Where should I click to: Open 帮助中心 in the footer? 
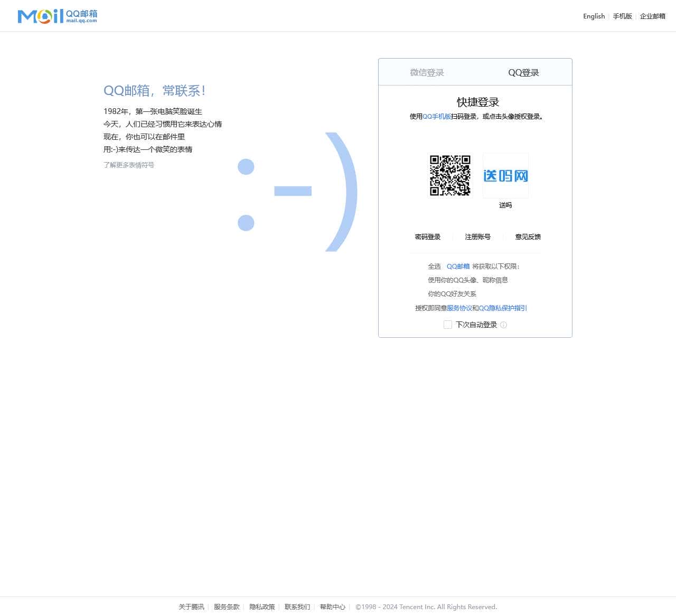(x=333, y=606)
